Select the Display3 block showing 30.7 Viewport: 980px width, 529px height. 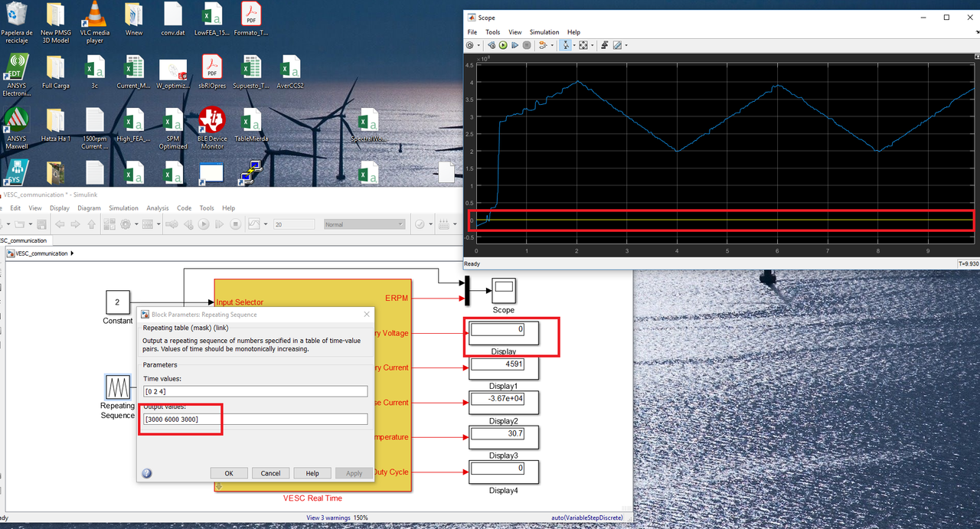(504, 437)
